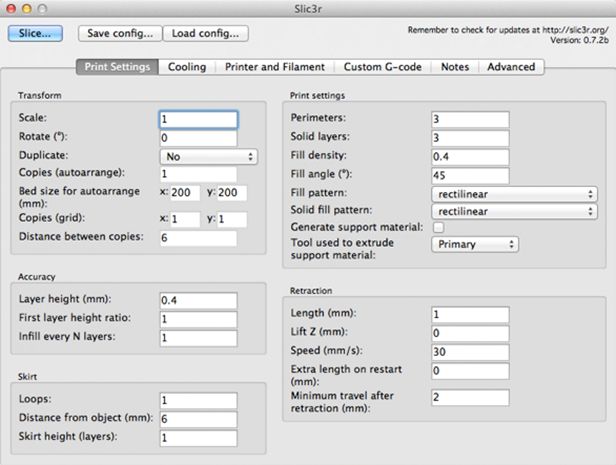Click Distance between copies field
Screen dimensions: 616x465
pos(198,238)
